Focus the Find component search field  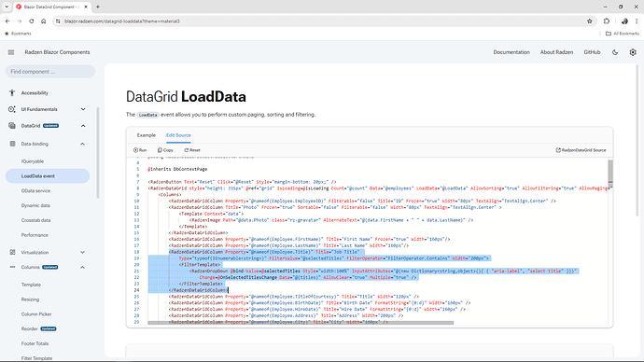[x=50, y=72]
